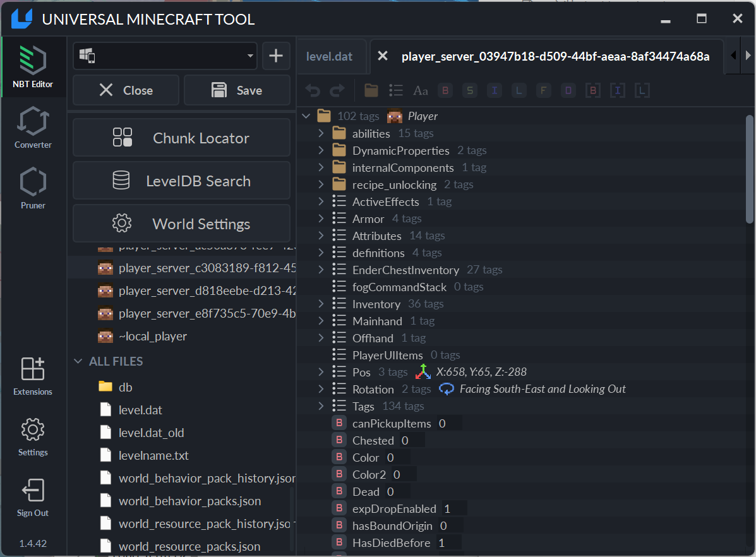The image size is (756, 557).
Task: Click the Rotation direction icon
Action: coord(447,388)
